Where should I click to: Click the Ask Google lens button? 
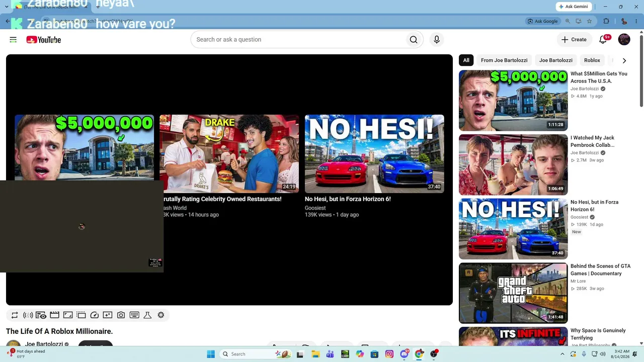pyautogui.click(x=542, y=21)
